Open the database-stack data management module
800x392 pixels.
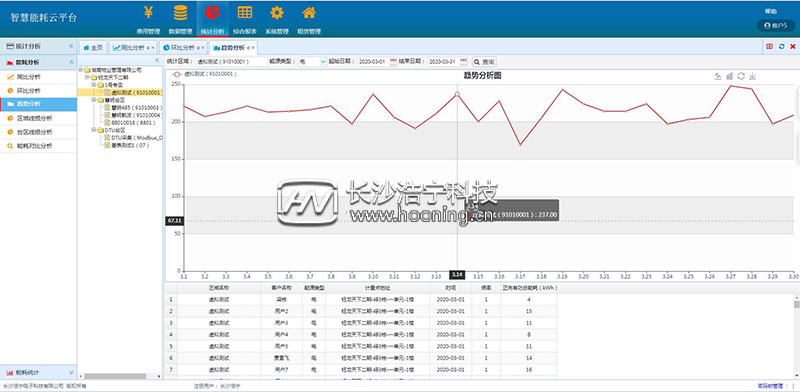click(x=180, y=19)
